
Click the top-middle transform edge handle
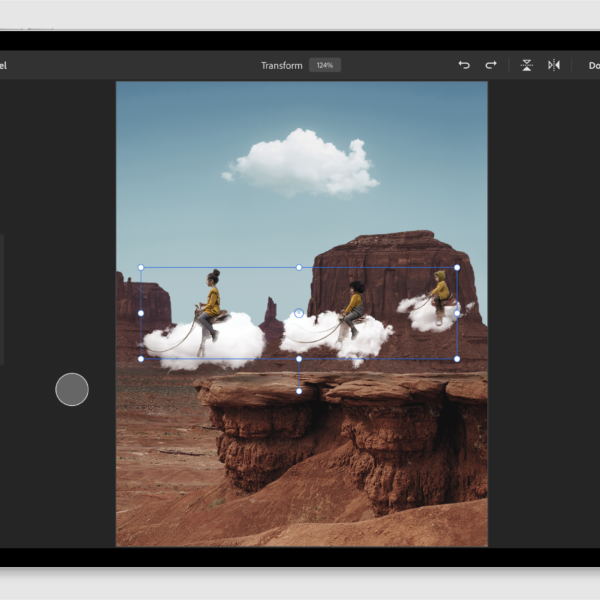coord(299,267)
